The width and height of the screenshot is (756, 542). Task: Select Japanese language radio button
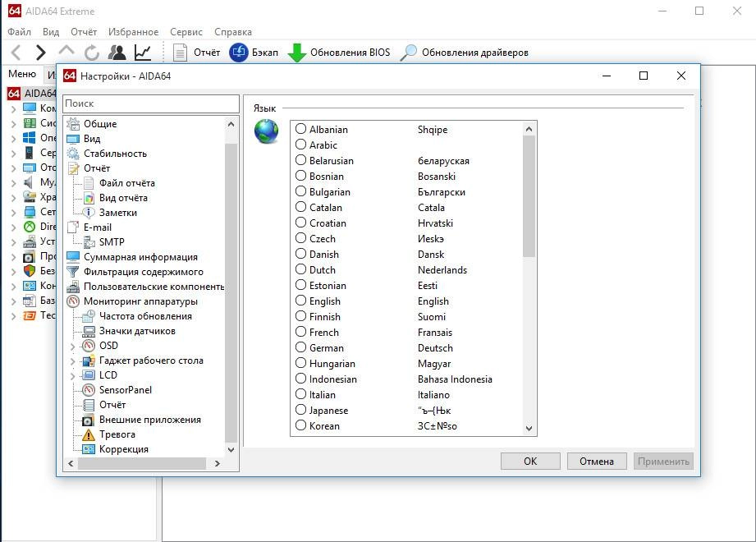301,411
